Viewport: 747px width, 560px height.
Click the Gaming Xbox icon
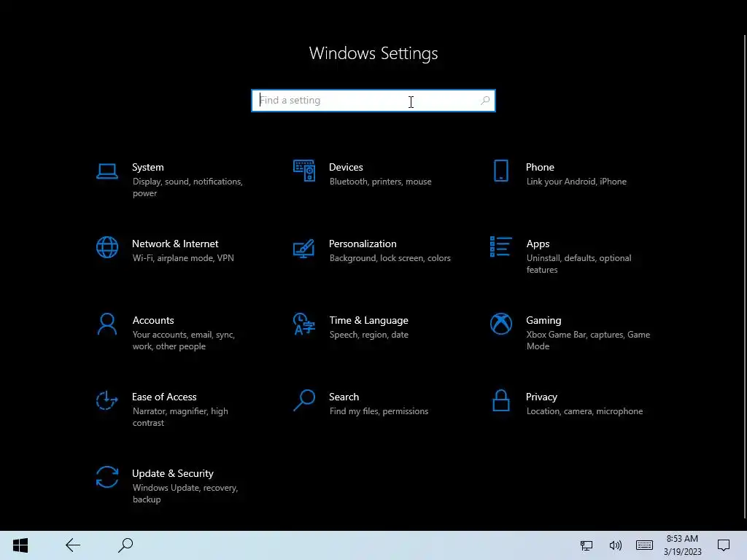click(501, 324)
